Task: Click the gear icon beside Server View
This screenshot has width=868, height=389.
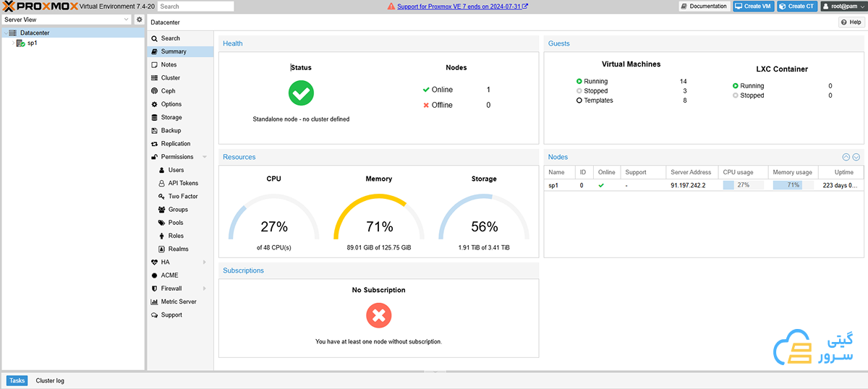Action: 140,20
